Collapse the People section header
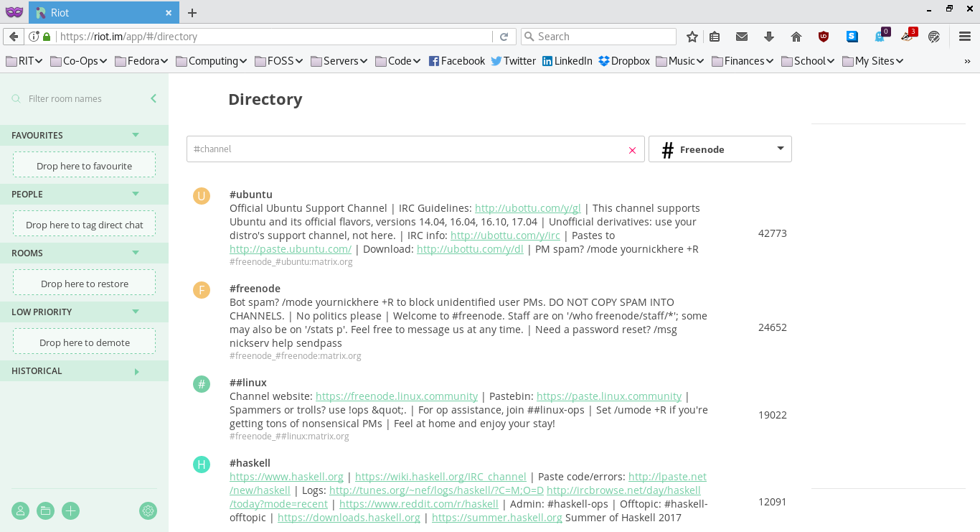Image resolution: width=980 pixels, height=532 pixels. [135, 194]
